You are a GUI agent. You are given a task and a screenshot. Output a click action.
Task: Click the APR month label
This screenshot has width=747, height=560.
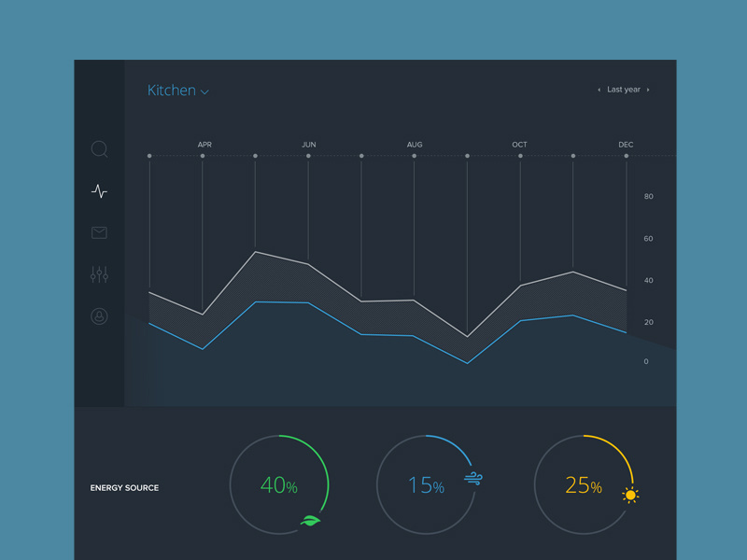(x=204, y=145)
